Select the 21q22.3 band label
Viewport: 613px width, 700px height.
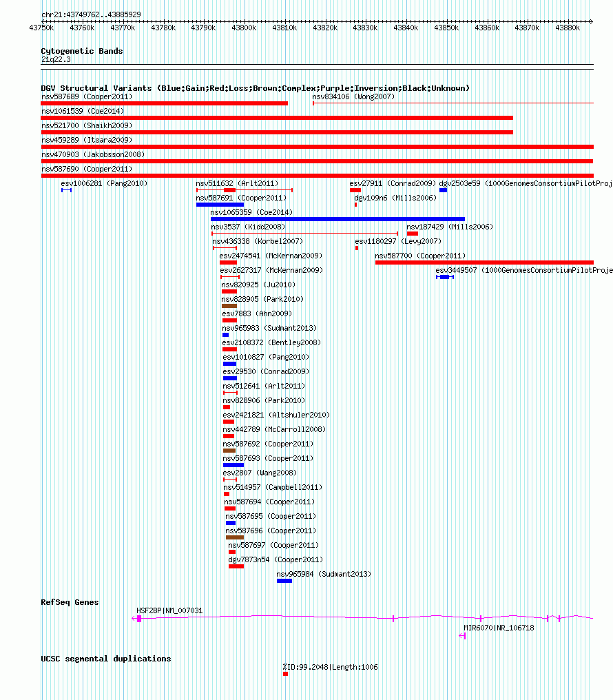[x=56, y=59]
